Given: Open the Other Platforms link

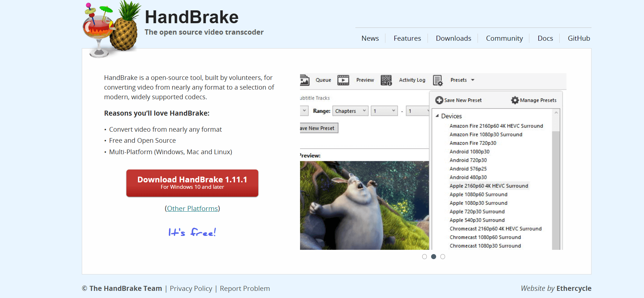Looking at the screenshot, I should [x=193, y=208].
